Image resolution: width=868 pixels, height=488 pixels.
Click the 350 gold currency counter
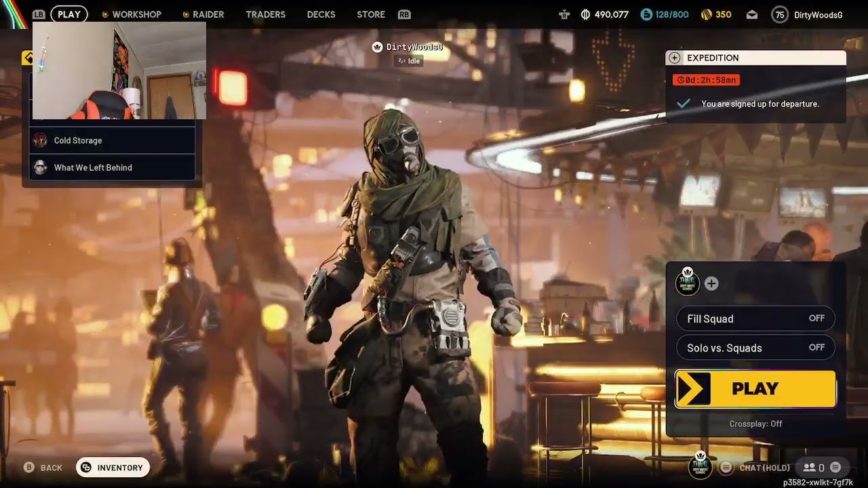[x=715, y=14]
